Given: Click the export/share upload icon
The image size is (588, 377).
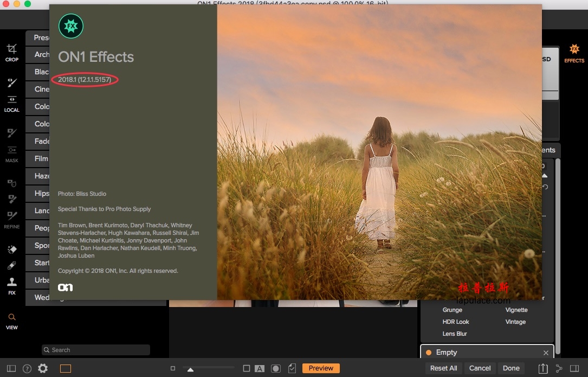Looking at the screenshot, I should coord(543,368).
